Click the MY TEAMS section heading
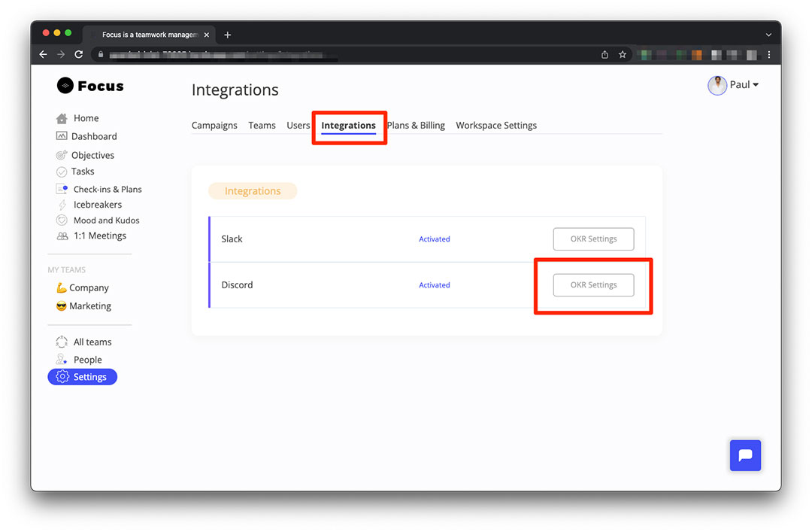This screenshot has width=812, height=532. (67, 270)
